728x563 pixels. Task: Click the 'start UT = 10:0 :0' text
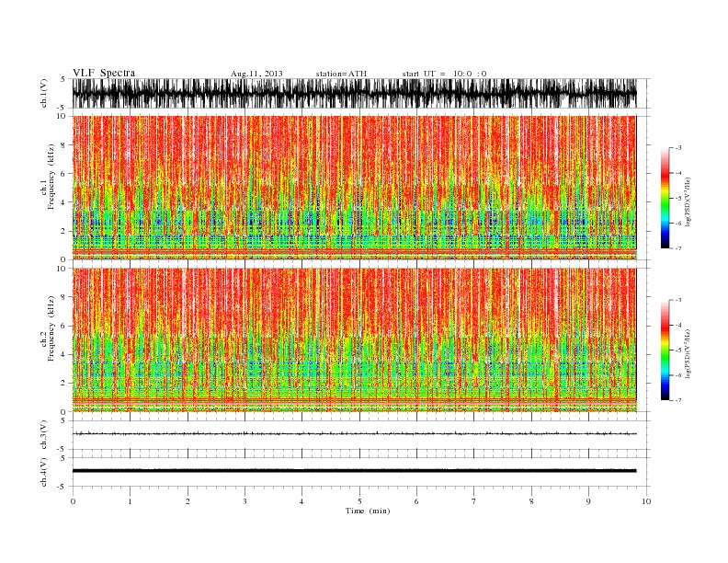[x=444, y=74]
